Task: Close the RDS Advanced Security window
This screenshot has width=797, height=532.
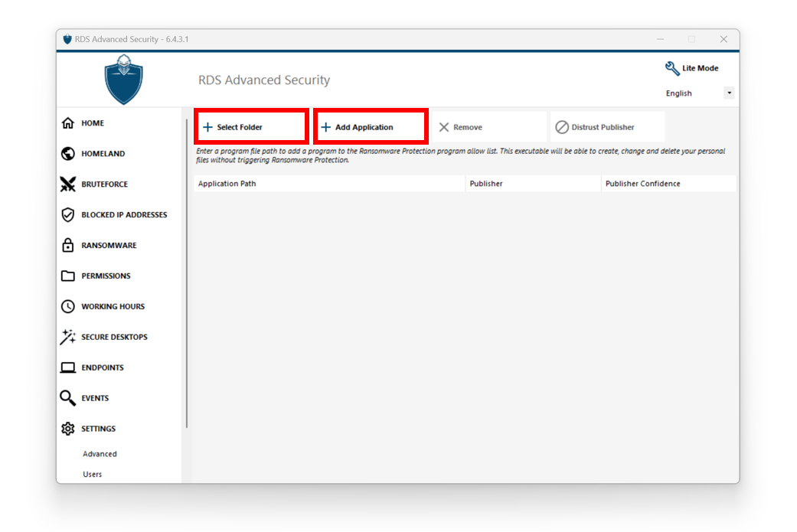Action: (724, 39)
